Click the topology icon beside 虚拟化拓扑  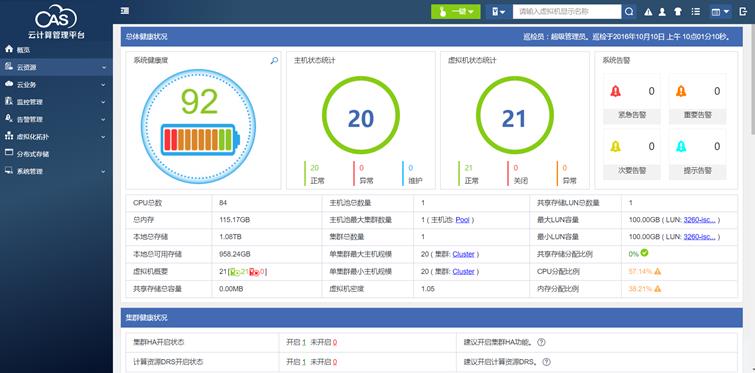click(x=9, y=136)
